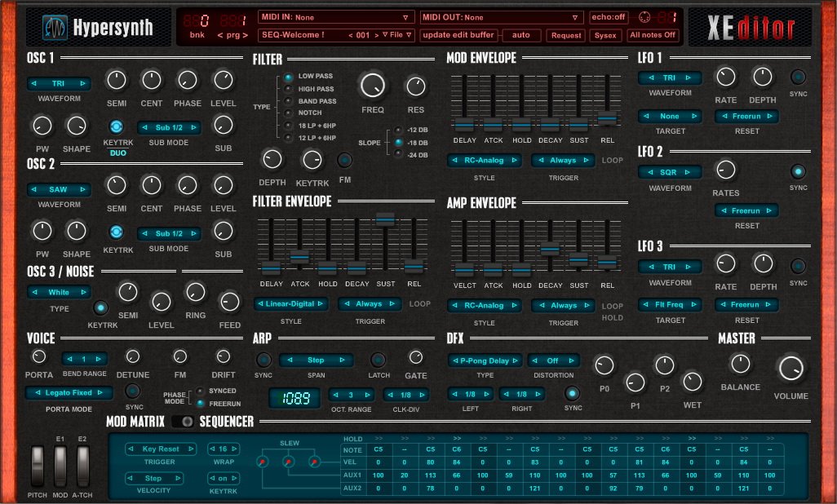Select -24 DB filter slope
The height and width of the screenshot is (504, 837).
[x=398, y=154]
